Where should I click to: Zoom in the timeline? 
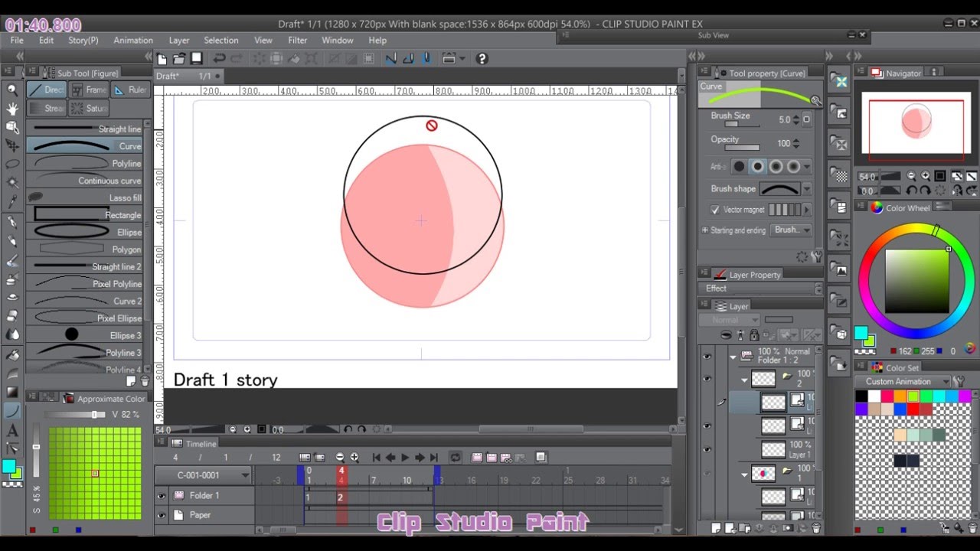pyautogui.click(x=354, y=457)
